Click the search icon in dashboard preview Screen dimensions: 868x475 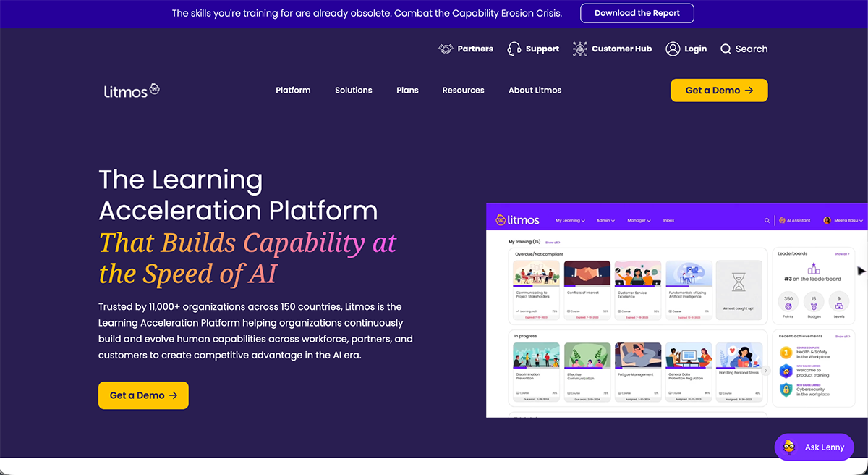[767, 220]
